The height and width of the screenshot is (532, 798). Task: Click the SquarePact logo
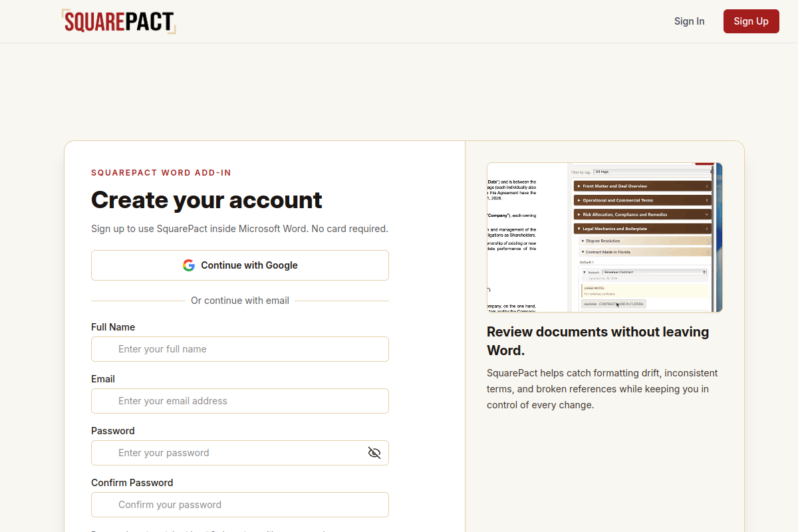click(119, 21)
